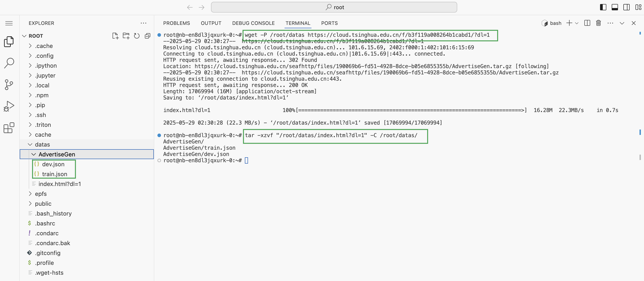The height and width of the screenshot is (281, 644).
Task: Open the Extensions view
Action: pos(9,128)
